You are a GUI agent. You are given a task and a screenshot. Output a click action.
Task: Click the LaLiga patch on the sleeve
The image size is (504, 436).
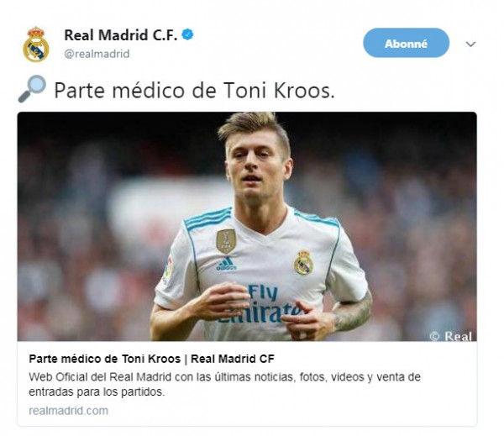tap(168, 267)
